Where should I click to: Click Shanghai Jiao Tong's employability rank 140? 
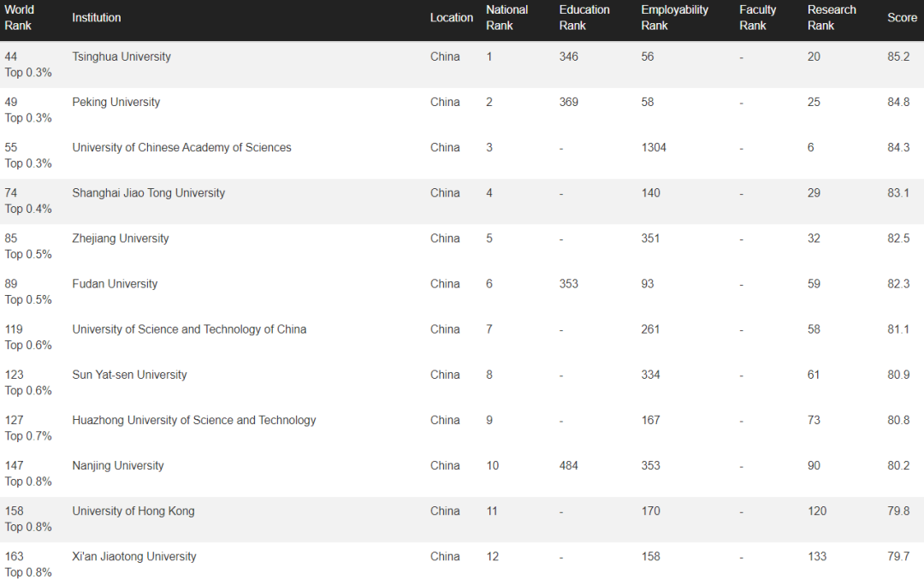tap(650, 192)
